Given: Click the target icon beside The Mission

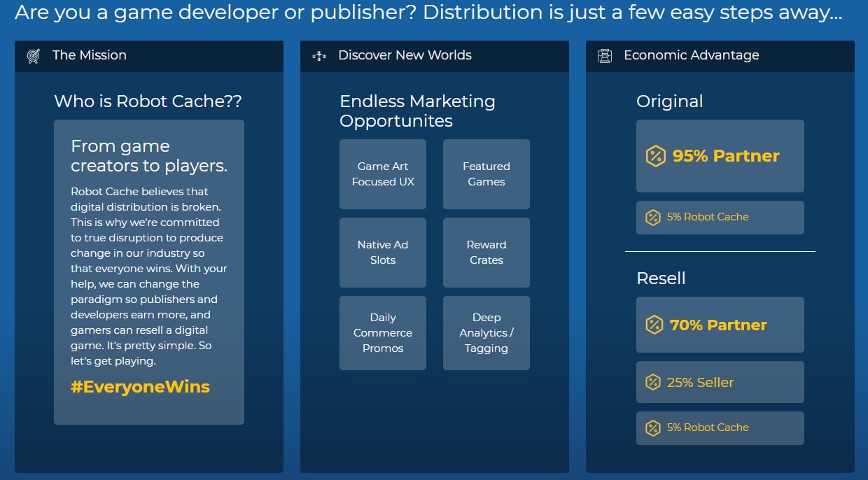Looking at the screenshot, I should coord(34,56).
